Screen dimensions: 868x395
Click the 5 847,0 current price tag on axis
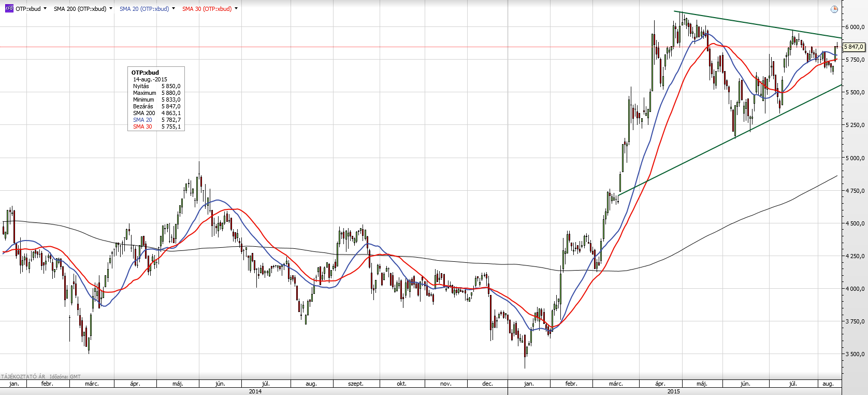(x=853, y=47)
